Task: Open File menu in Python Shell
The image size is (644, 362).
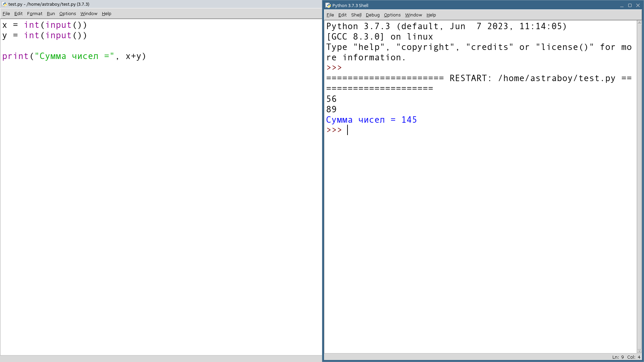Action: pyautogui.click(x=330, y=15)
